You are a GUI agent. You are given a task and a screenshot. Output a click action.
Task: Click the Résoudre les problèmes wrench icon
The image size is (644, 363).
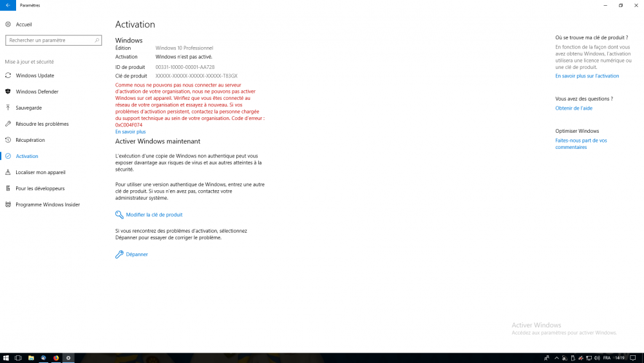[x=8, y=124]
